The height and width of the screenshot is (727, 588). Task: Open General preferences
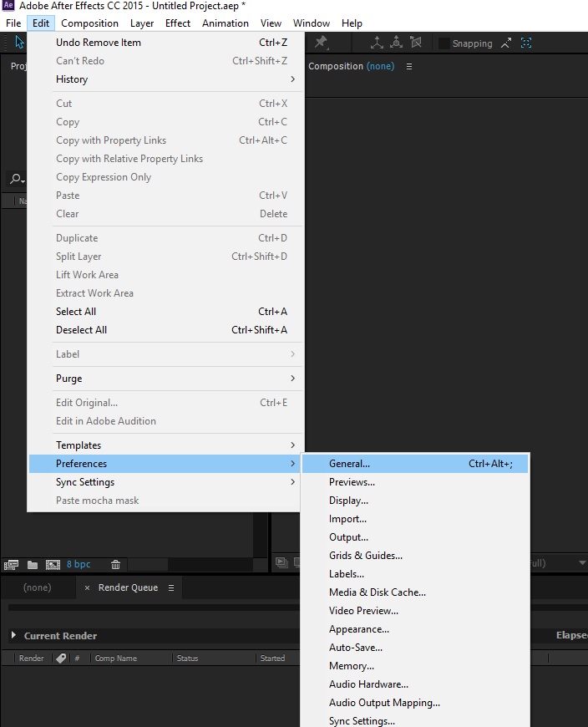coord(415,464)
